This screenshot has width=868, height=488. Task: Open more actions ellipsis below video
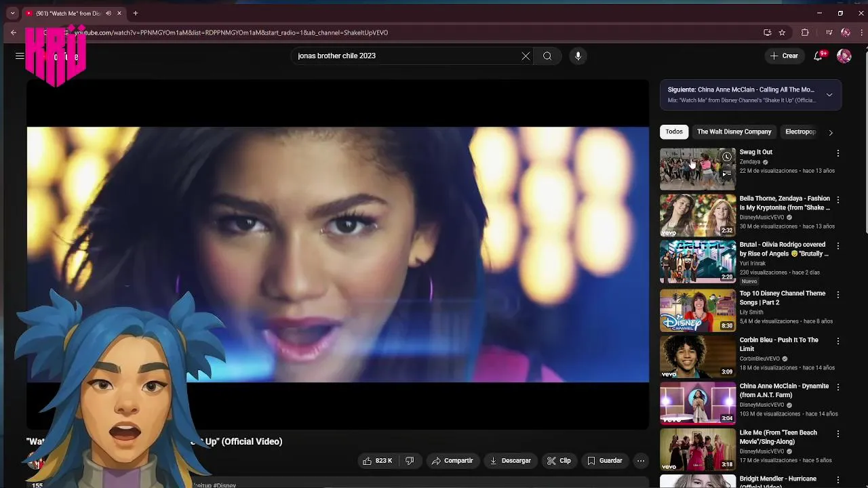tap(641, 461)
